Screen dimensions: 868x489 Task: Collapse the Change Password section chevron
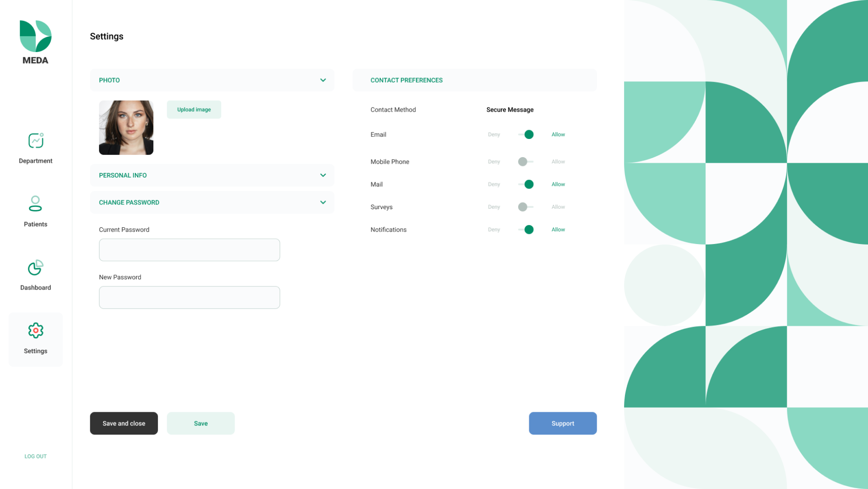tap(323, 202)
